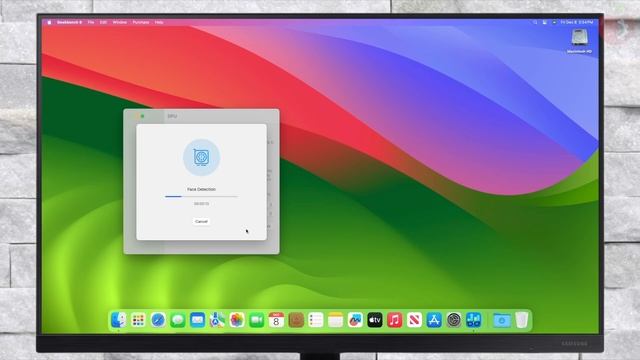Open Freeform from the Dock

coord(355,320)
